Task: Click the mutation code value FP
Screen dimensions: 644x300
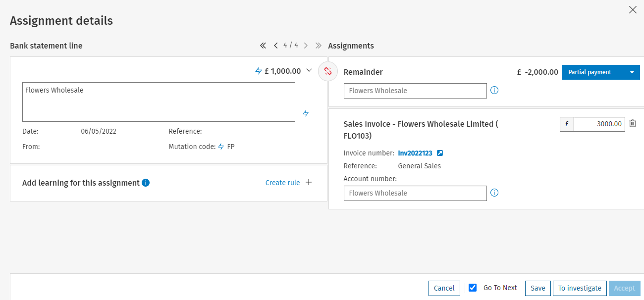Action: point(231,147)
